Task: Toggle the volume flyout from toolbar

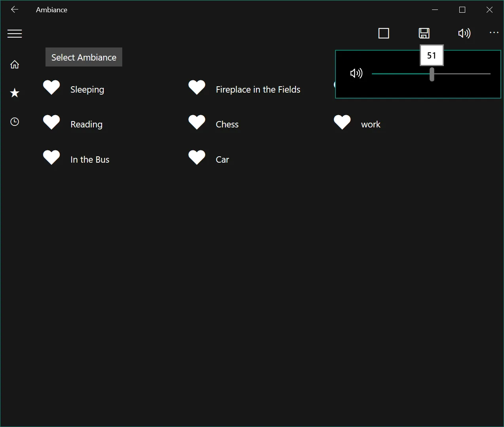Action: point(464,33)
